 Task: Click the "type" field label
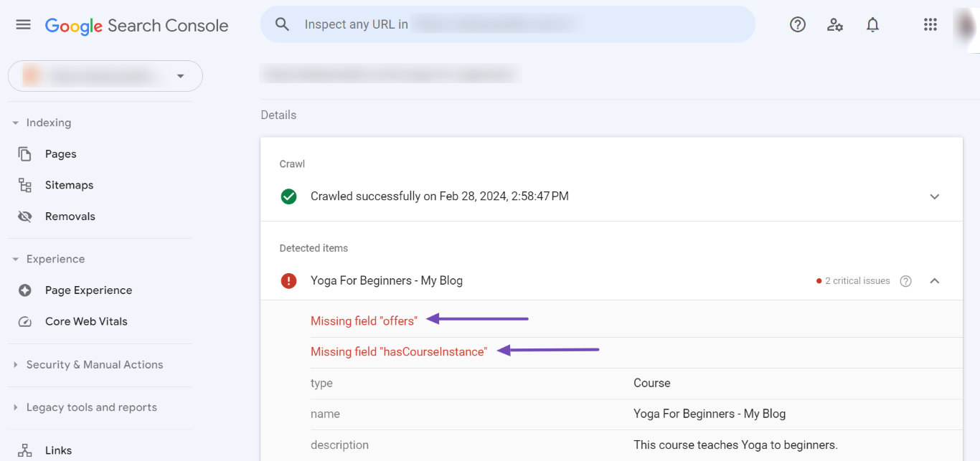321,384
